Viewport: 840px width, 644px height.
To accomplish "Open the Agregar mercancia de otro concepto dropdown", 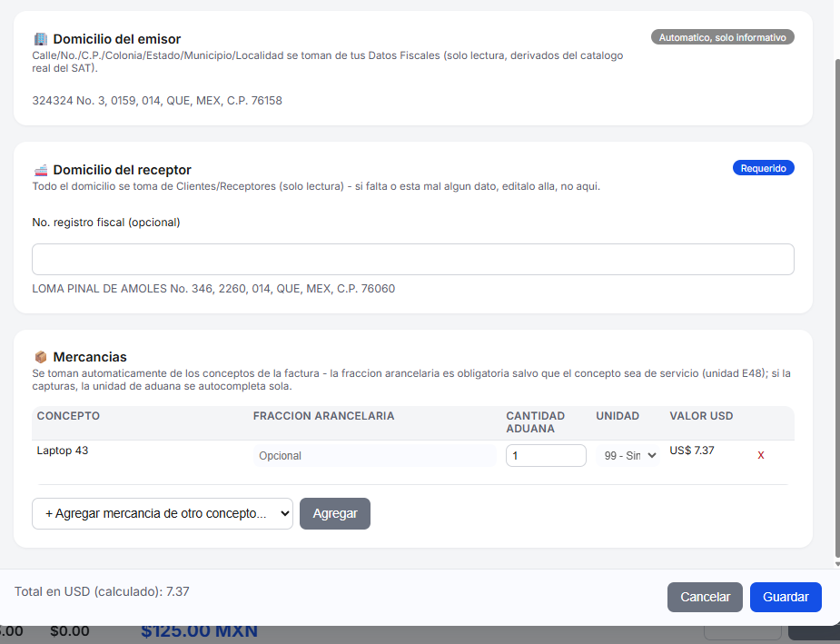I will pyautogui.click(x=163, y=513).
